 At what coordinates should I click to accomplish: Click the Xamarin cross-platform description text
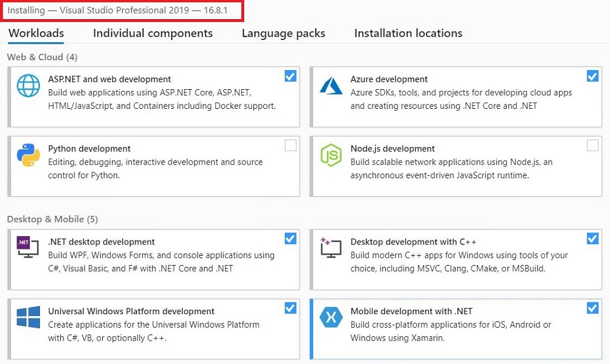point(450,331)
